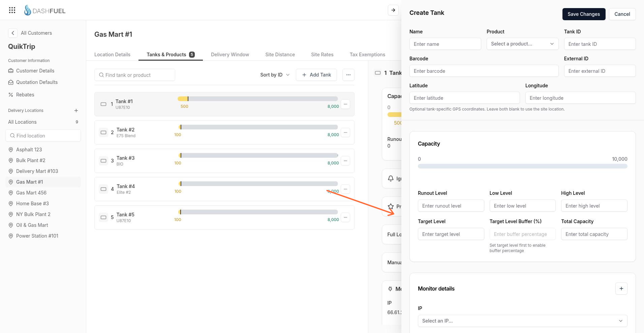The height and width of the screenshot is (333, 644).
Task: Click High Level field
Action: click(594, 206)
